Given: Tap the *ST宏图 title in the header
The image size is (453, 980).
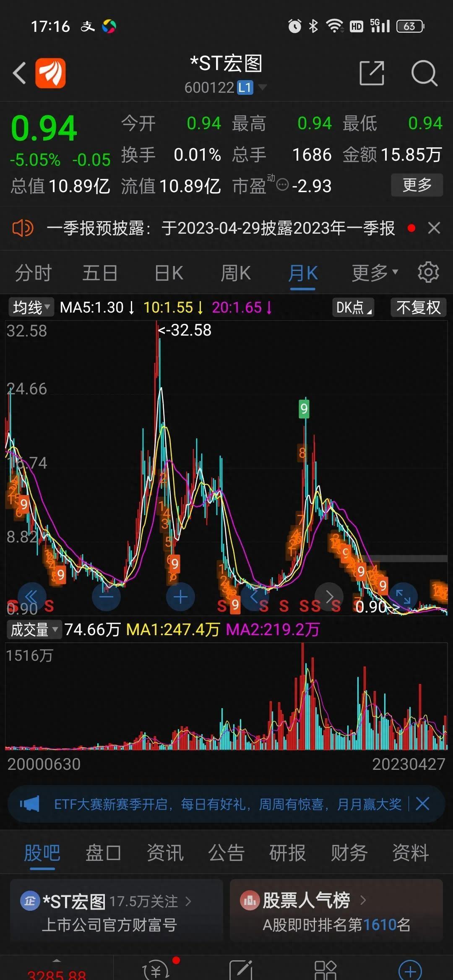Looking at the screenshot, I should 226,63.
